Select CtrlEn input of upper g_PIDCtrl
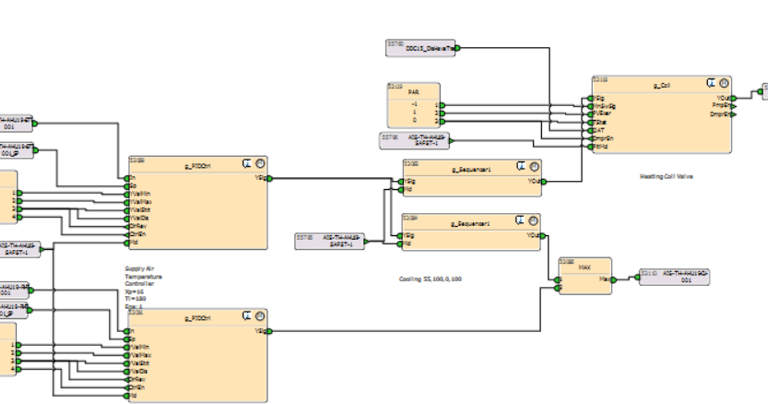Viewport: 768px width, 404px height. click(x=127, y=234)
